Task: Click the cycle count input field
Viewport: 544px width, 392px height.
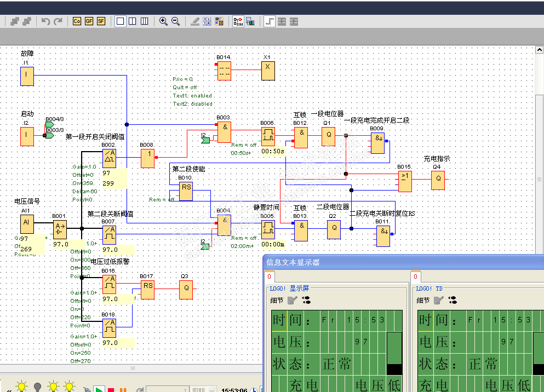Action: (169, 390)
